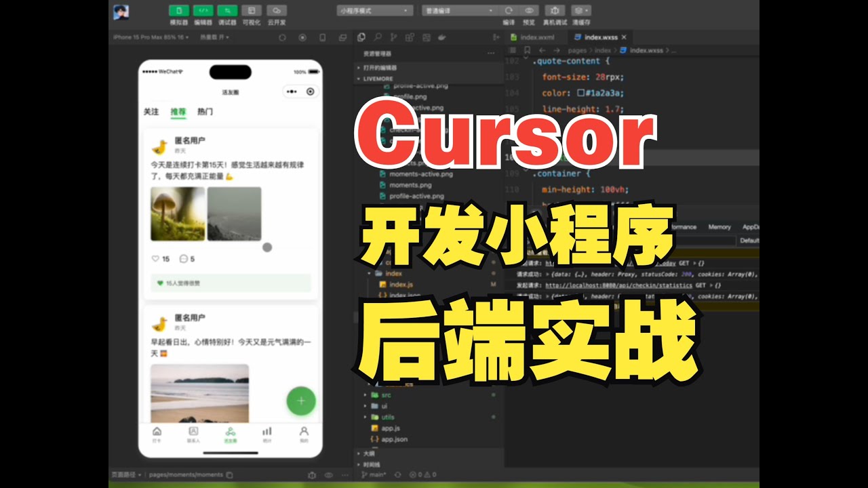Tap the 统计 statistics tab bar icon

[x=267, y=434]
